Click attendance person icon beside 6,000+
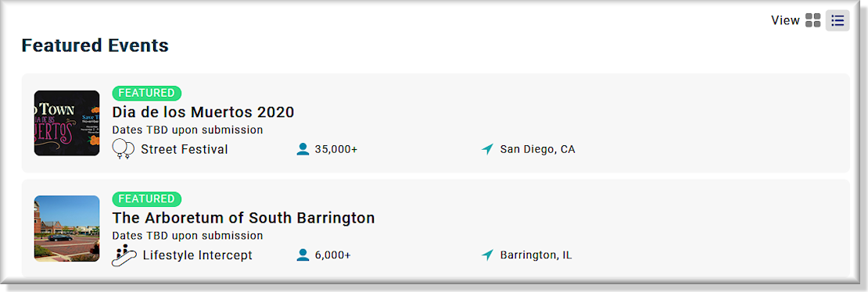This screenshot has width=868, height=292. pos(303,255)
